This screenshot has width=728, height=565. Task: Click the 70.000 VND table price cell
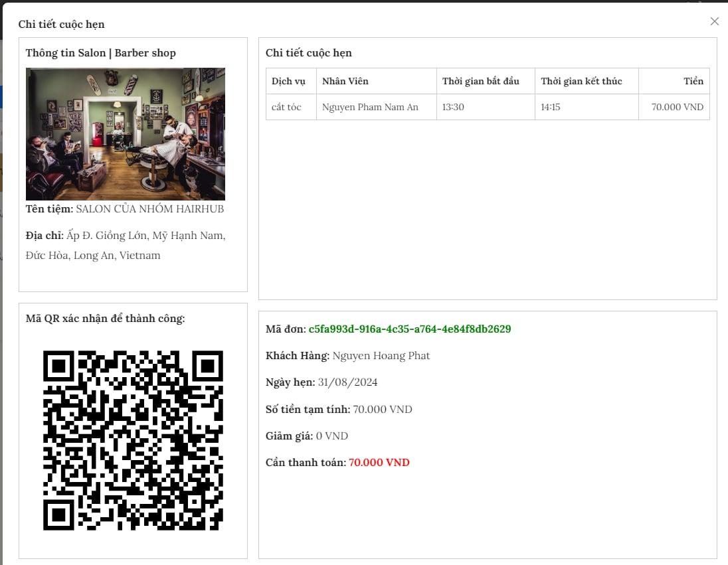tap(674, 108)
